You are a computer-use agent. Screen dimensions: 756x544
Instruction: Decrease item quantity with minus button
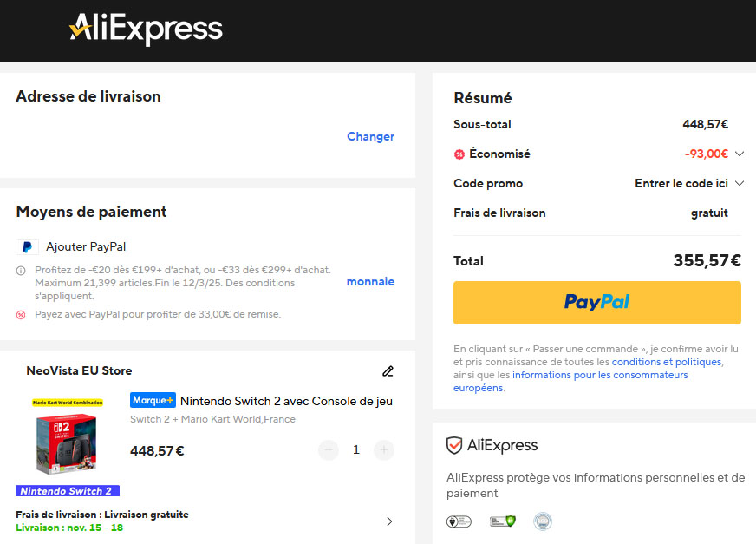click(328, 450)
